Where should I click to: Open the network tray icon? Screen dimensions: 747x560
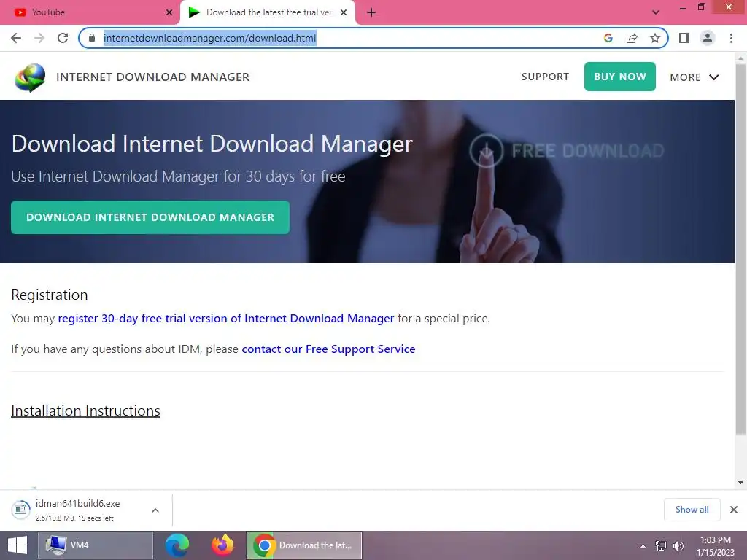[661, 546]
